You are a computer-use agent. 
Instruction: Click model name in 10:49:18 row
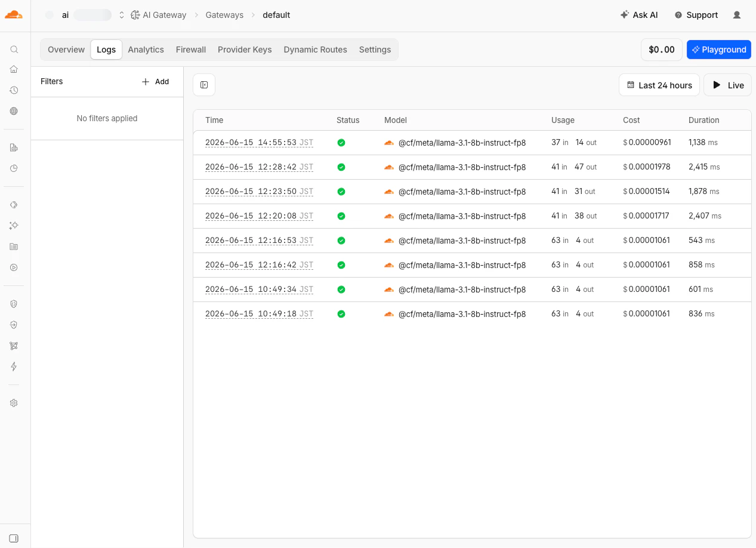[x=462, y=314]
